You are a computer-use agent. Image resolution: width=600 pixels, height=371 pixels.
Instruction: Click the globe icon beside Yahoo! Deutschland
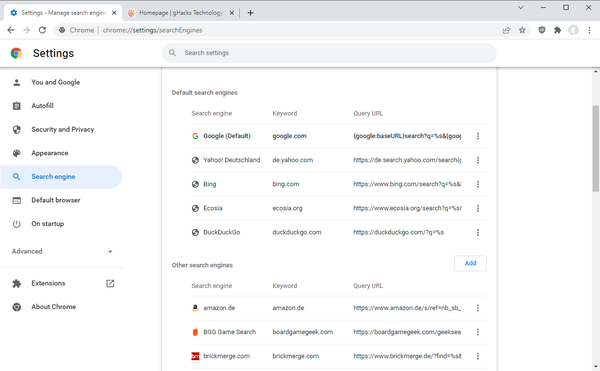195,160
